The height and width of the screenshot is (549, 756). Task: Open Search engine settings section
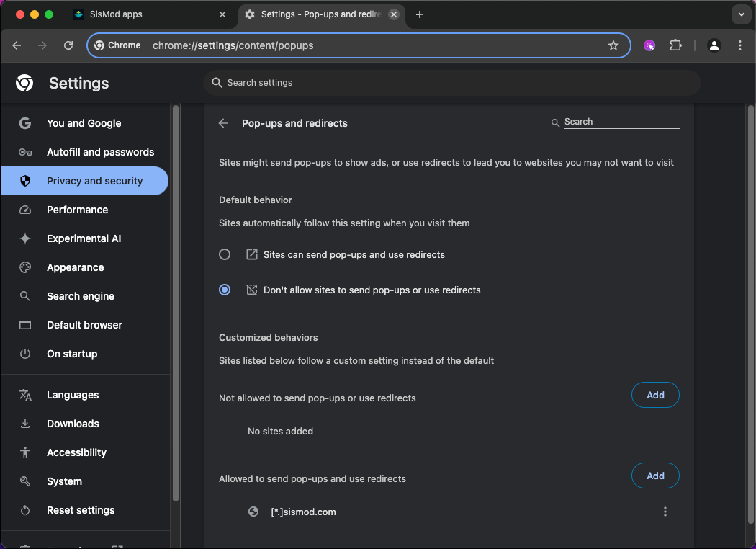(x=84, y=296)
